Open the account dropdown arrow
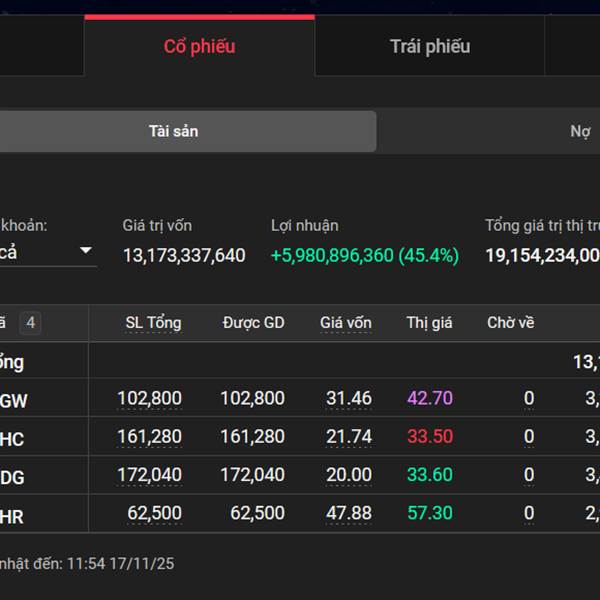The image size is (600, 600). [x=86, y=250]
